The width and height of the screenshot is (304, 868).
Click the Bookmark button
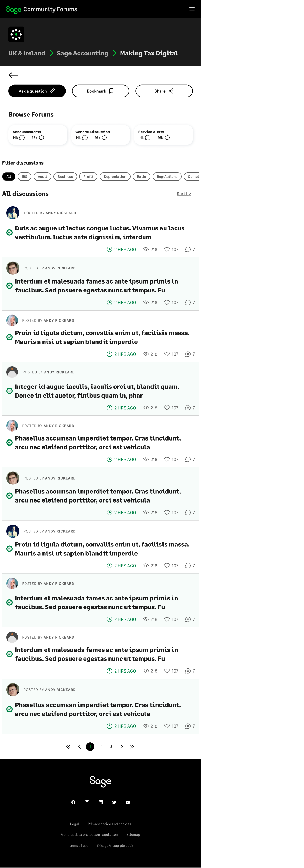coord(101,91)
